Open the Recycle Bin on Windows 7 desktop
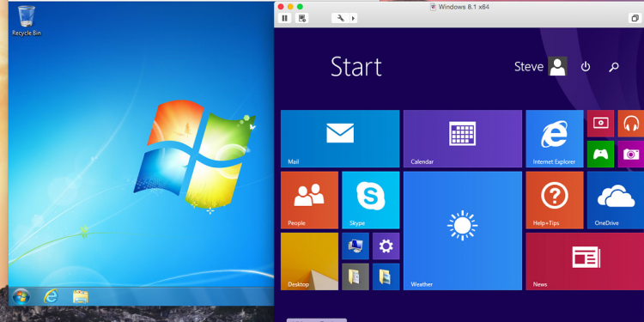The image size is (644, 322). point(27,21)
